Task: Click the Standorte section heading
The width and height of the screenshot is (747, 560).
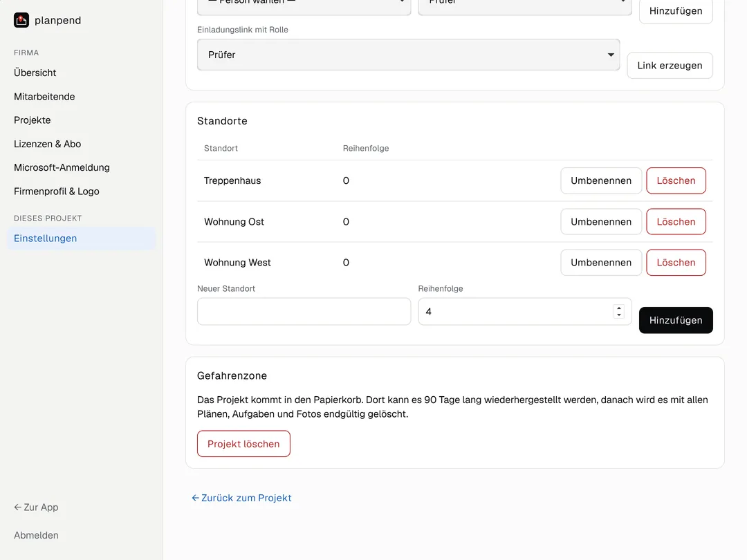Action: pyautogui.click(x=222, y=121)
